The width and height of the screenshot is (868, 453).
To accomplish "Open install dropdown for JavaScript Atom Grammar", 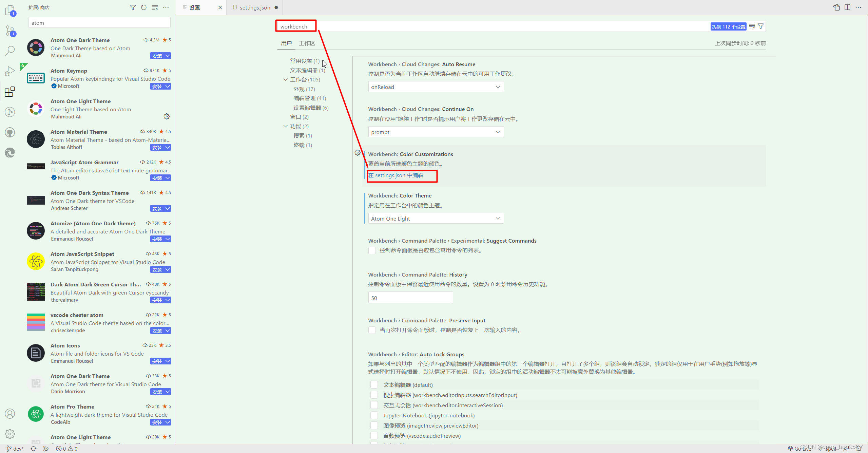I will (168, 178).
